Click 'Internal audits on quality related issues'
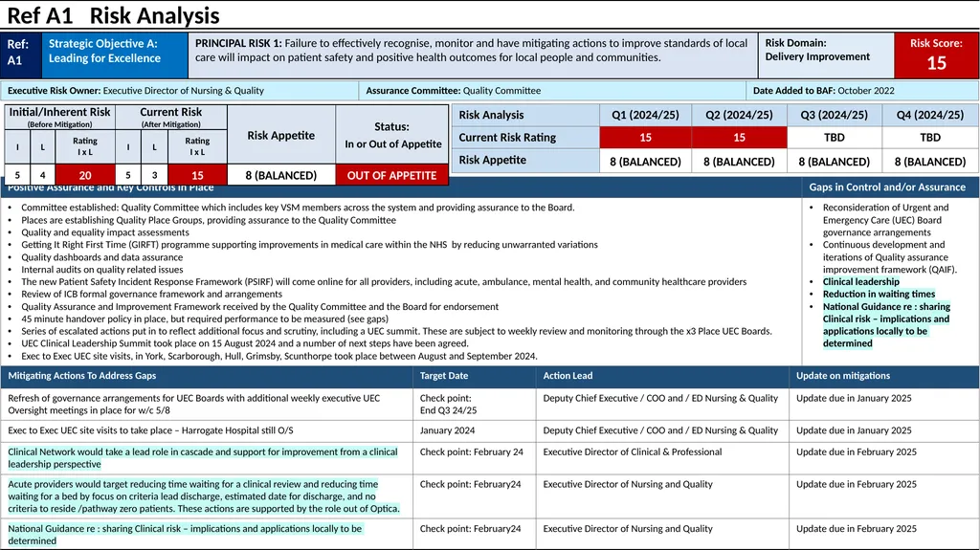The height and width of the screenshot is (550, 980). (x=101, y=270)
